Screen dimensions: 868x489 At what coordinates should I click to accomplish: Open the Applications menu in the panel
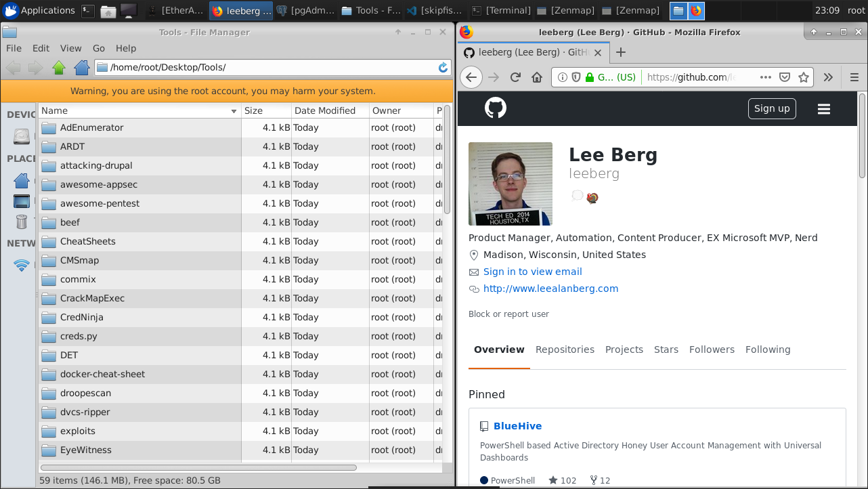39,10
